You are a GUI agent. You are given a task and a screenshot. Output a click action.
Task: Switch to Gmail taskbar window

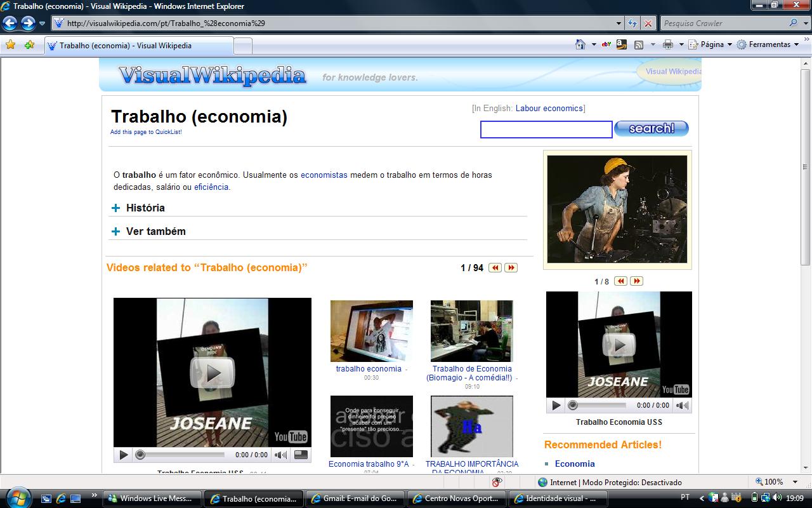point(354,498)
